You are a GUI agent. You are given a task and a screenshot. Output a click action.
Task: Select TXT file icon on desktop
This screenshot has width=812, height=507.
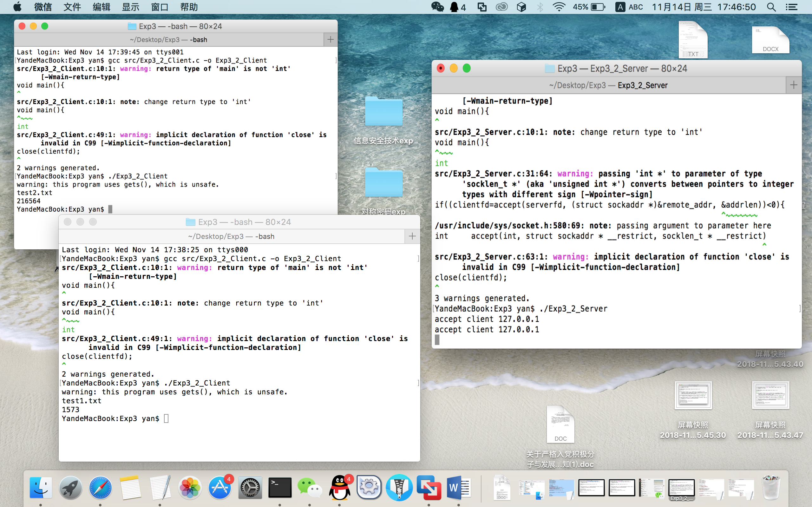693,39
